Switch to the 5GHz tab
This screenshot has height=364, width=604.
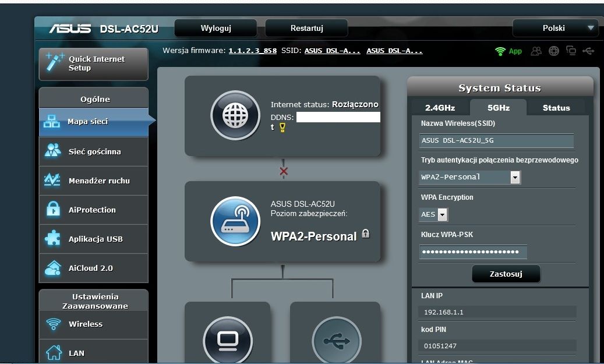tap(499, 108)
